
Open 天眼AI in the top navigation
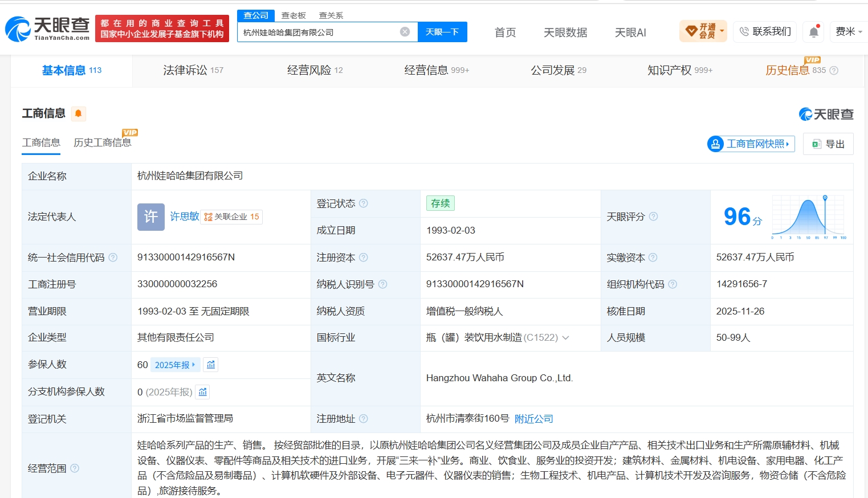pos(630,32)
